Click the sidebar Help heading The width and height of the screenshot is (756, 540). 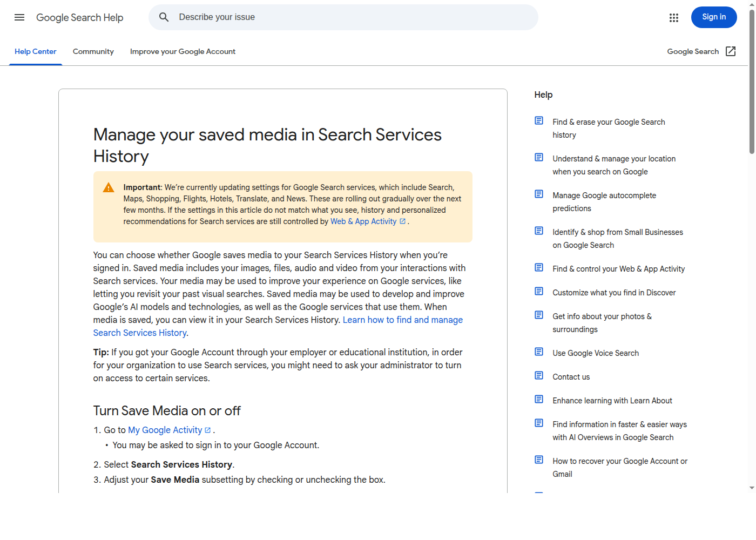tap(543, 94)
